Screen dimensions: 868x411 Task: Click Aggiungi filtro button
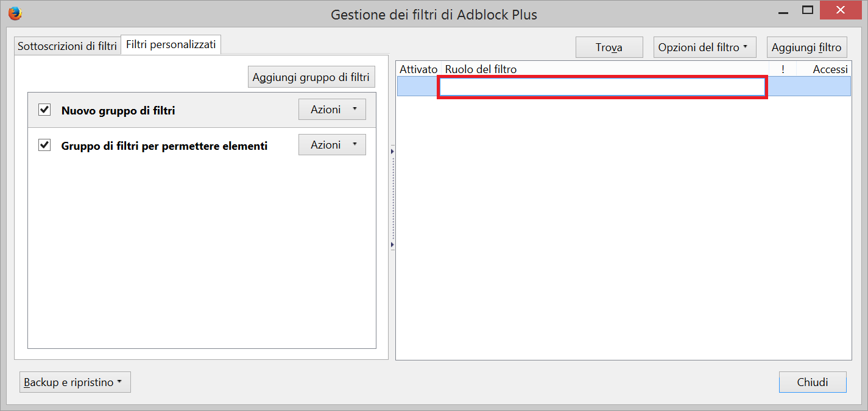pos(806,47)
